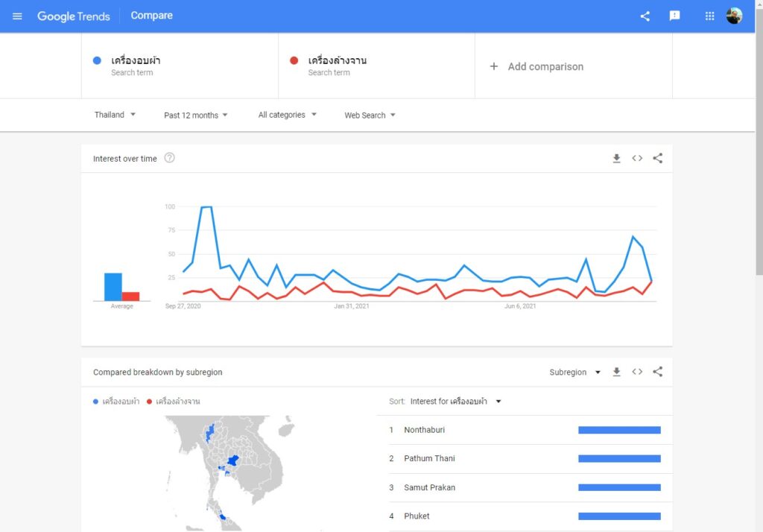Click the Phuket interest bar
The image size is (763, 532).
click(x=619, y=516)
